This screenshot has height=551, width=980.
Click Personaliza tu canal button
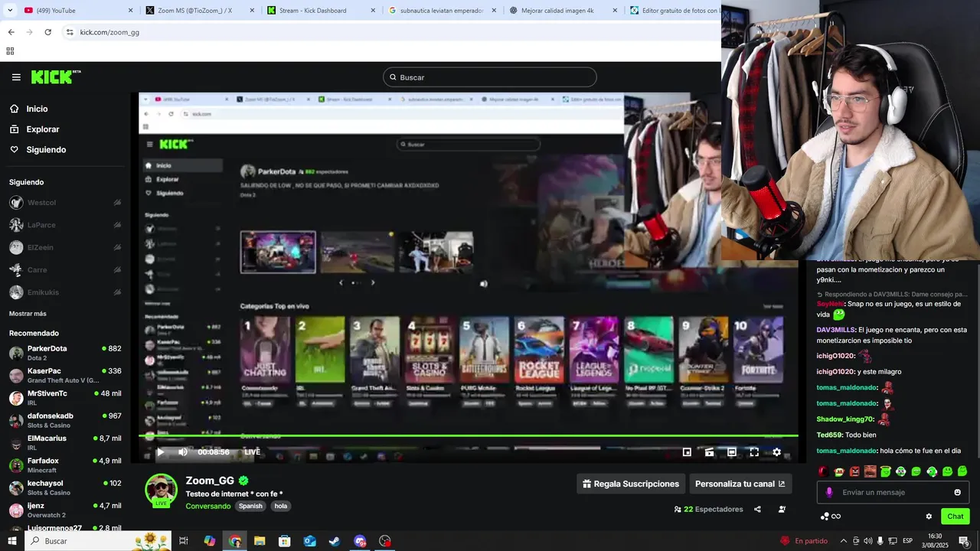(740, 484)
